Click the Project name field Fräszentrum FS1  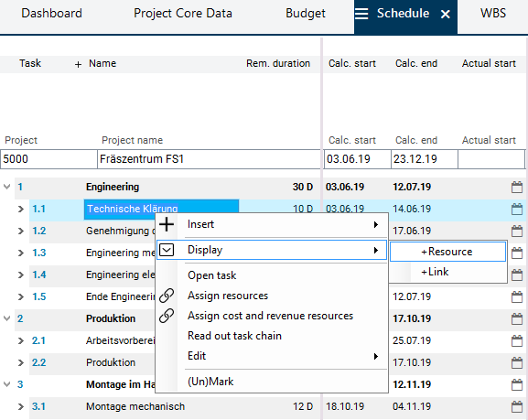click(x=209, y=159)
